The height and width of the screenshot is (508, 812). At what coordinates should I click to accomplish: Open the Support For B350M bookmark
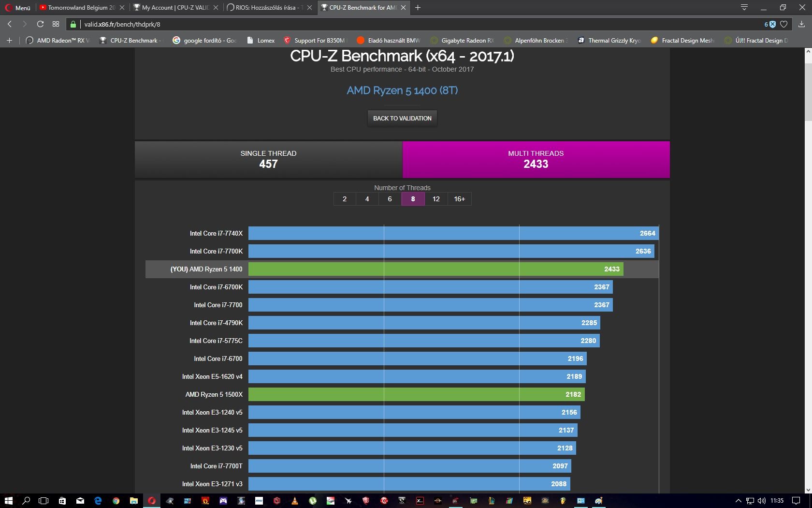(x=315, y=40)
